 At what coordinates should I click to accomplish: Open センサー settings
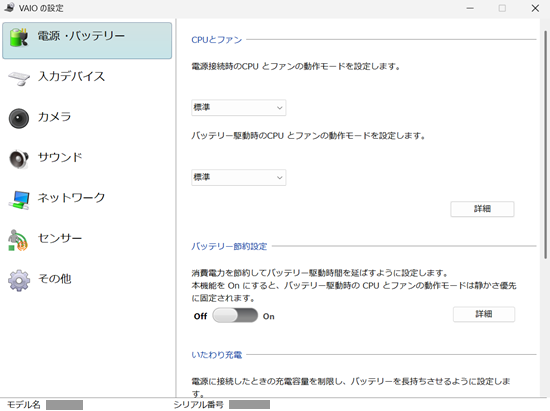pyautogui.click(x=60, y=238)
